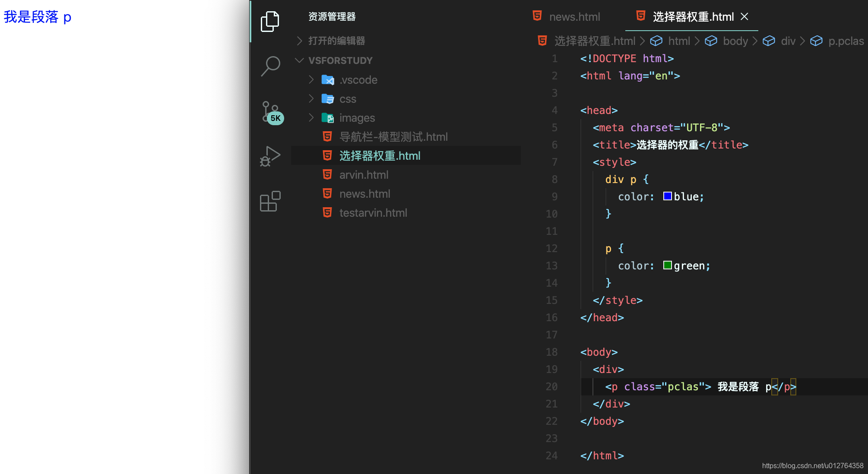
Task: Open the Explorer files icon in activity bar
Action: pyautogui.click(x=270, y=21)
